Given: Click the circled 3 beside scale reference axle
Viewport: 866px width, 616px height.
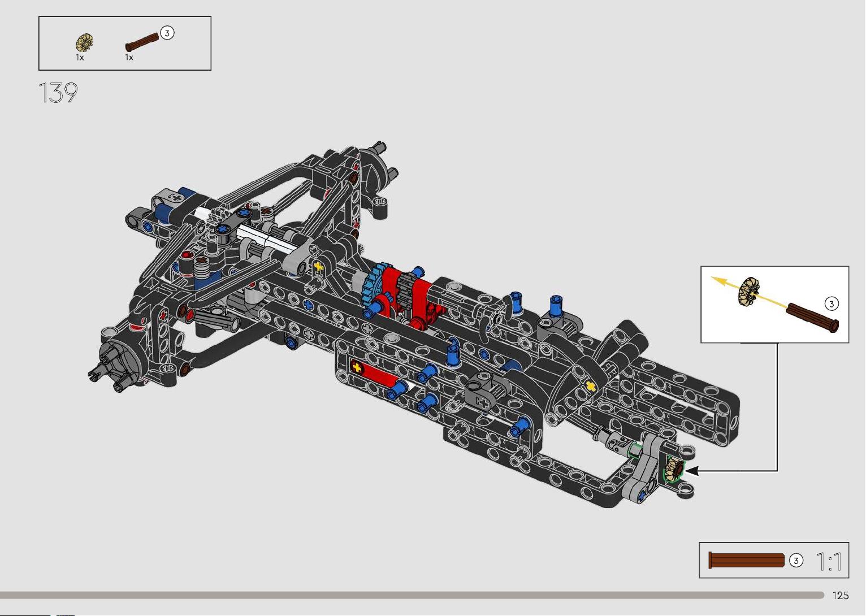Looking at the screenshot, I should point(796,561).
